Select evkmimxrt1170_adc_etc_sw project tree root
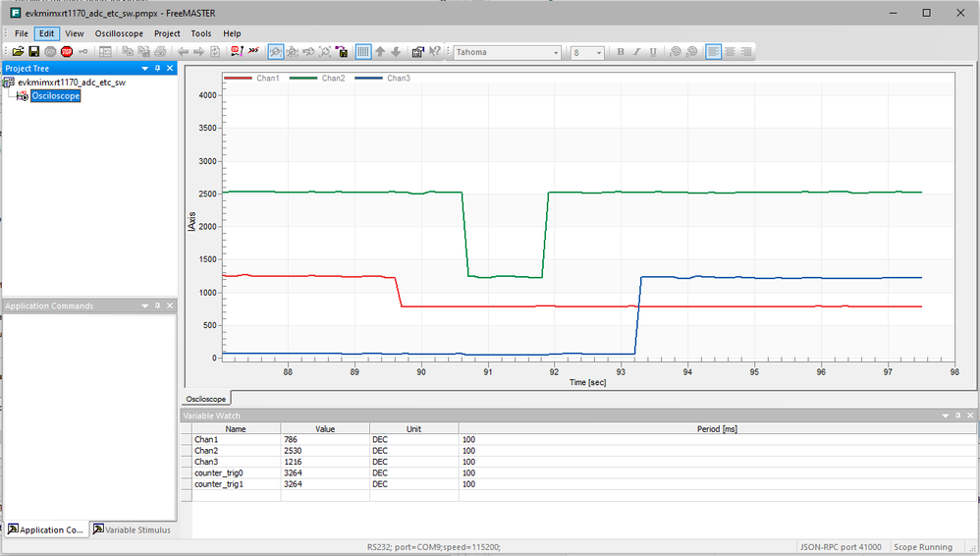 (x=72, y=82)
